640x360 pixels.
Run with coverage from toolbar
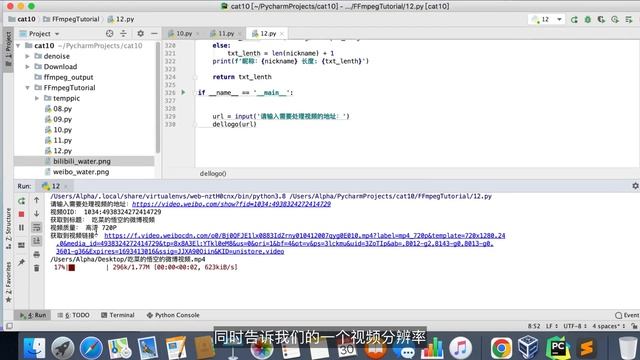point(601,19)
